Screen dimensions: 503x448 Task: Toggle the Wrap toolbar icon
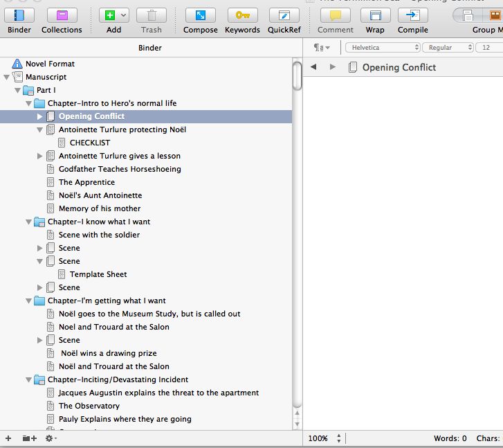375,15
